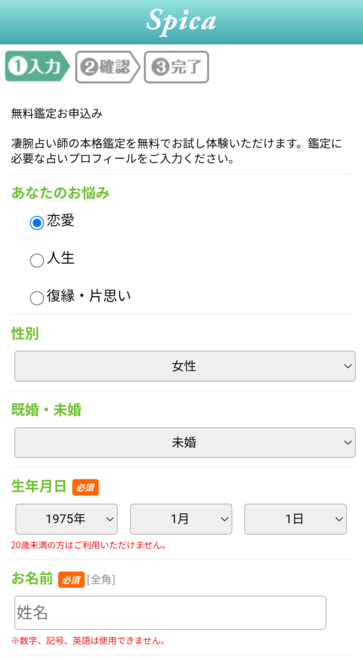Open the birth year dropdown 1975年
Screen dimensions: 363x660
click(x=67, y=519)
